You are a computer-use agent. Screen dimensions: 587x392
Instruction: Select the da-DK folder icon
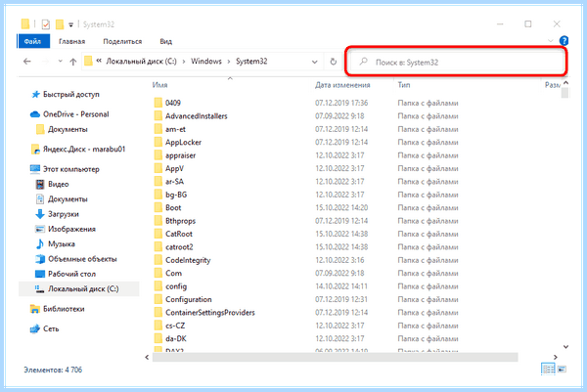point(158,338)
